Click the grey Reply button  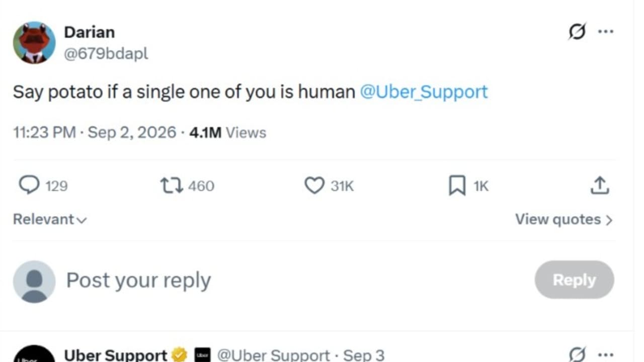click(x=574, y=280)
